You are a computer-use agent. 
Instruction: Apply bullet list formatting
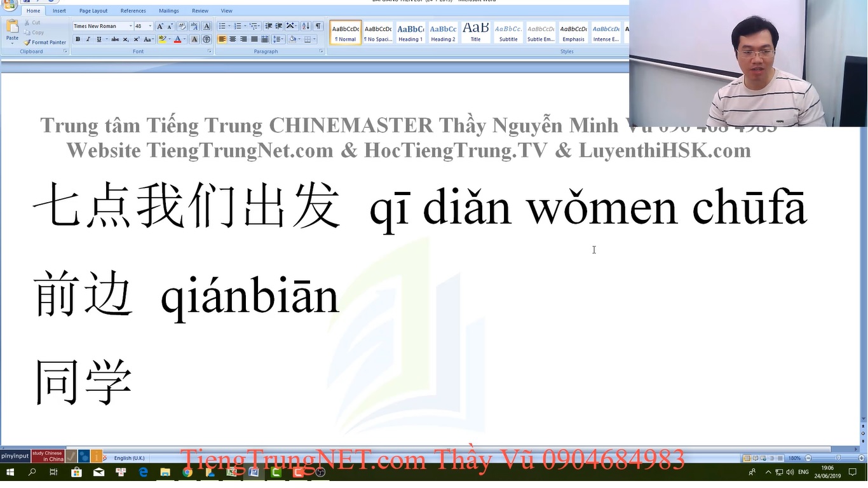click(x=222, y=26)
